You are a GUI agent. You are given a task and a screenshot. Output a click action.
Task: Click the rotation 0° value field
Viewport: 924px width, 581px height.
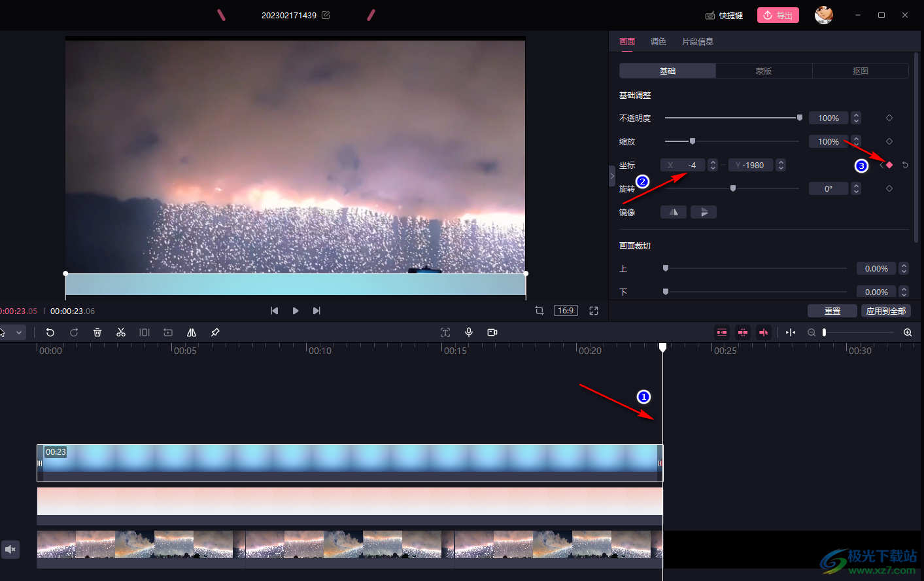(x=829, y=188)
